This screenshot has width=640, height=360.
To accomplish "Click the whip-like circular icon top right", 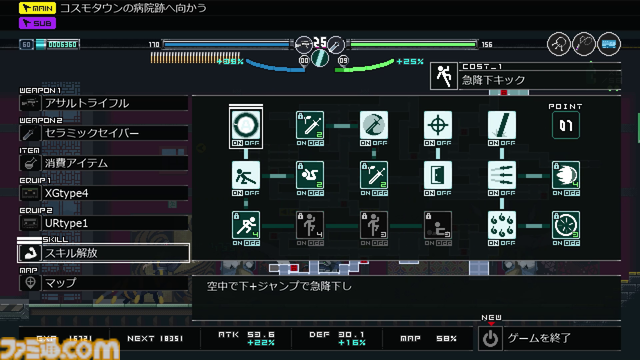I will tap(584, 44).
